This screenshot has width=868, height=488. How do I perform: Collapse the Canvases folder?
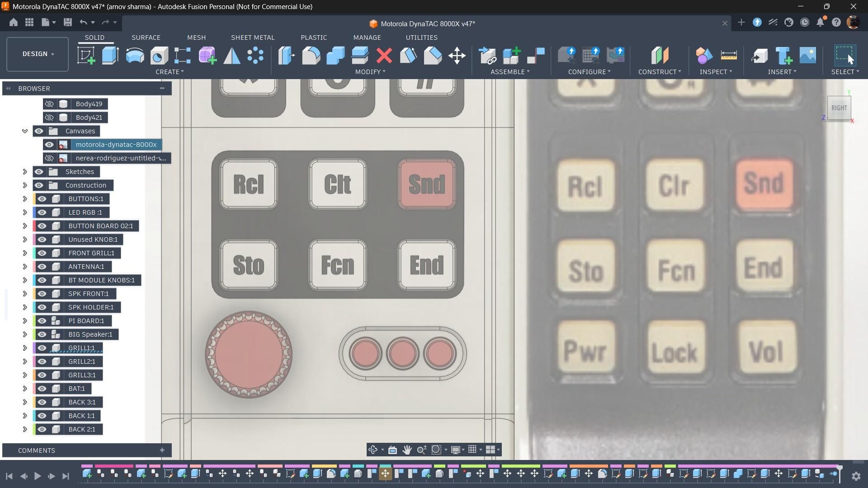coord(25,131)
